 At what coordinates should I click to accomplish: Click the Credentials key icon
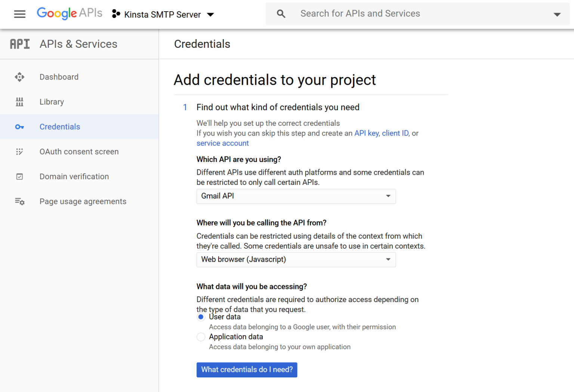point(19,127)
